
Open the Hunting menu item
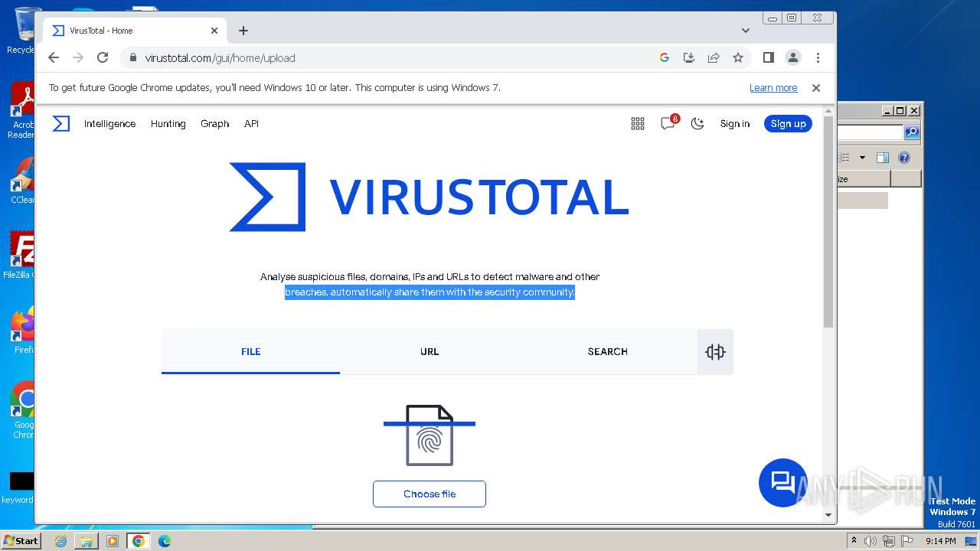[168, 123]
